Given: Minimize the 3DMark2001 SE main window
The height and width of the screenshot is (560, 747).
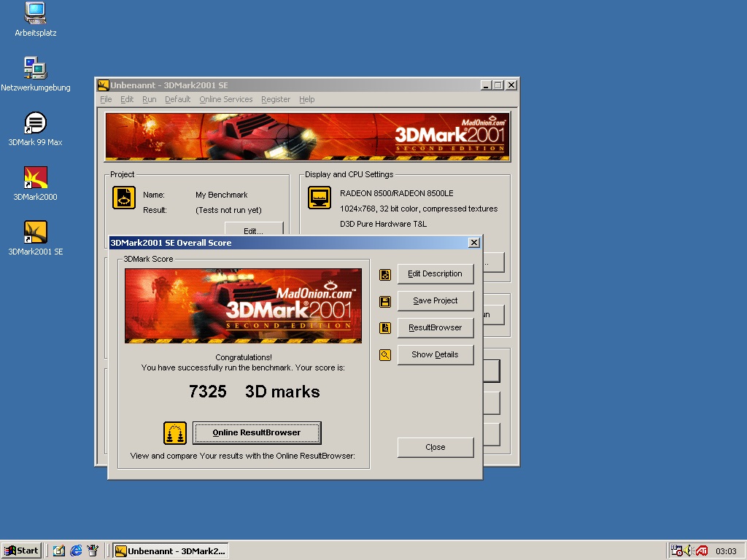Looking at the screenshot, I should 486,85.
